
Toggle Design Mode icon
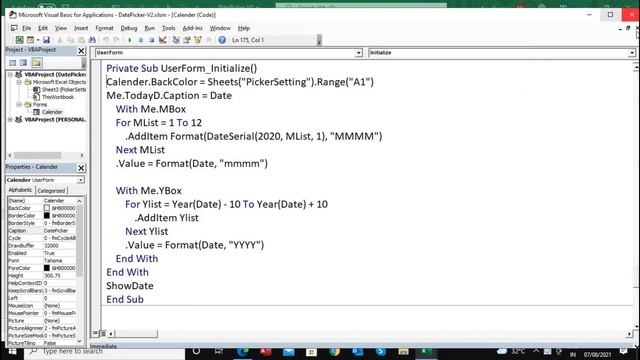pos(162,40)
